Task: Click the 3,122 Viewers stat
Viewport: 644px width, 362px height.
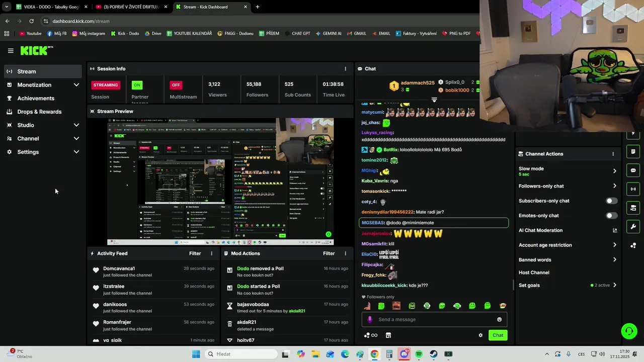Action: 217,89
